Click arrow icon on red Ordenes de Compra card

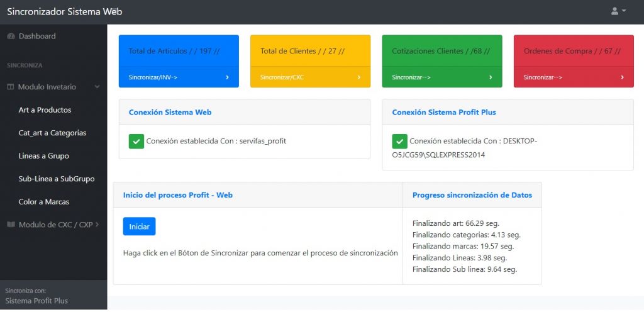(x=622, y=77)
